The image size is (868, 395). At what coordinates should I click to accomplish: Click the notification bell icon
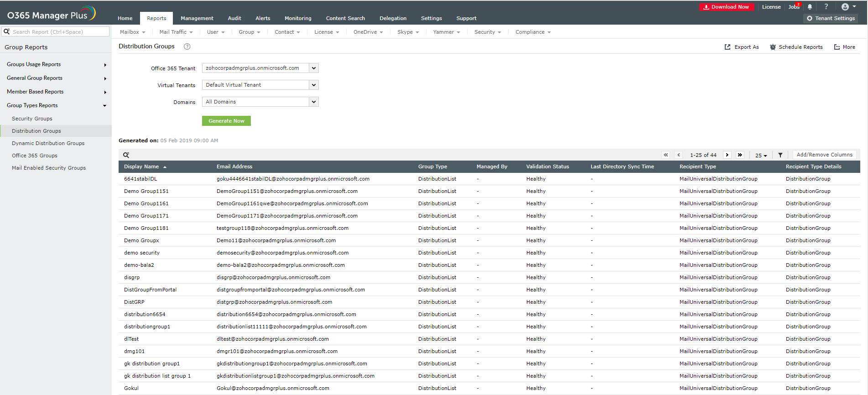pos(810,7)
